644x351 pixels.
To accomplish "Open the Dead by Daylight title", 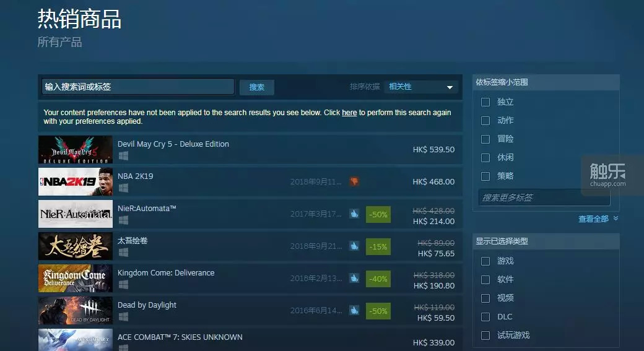I will pyautogui.click(x=147, y=305).
